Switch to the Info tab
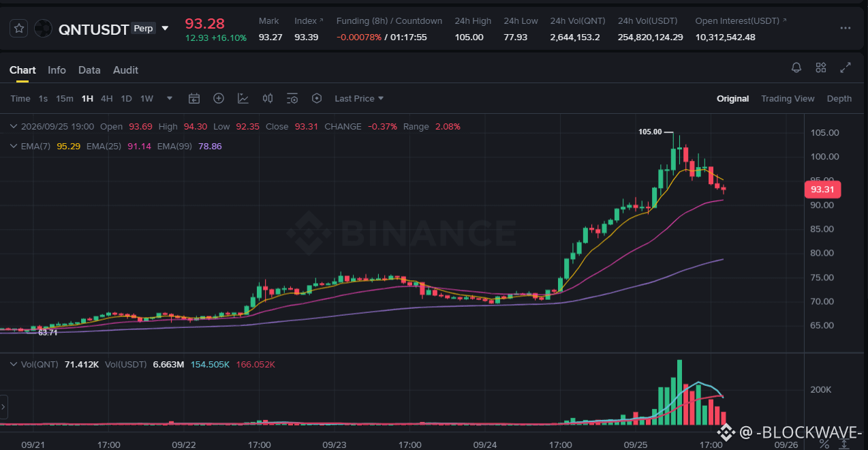This screenshot has height=450, width=868. point(57,70)
